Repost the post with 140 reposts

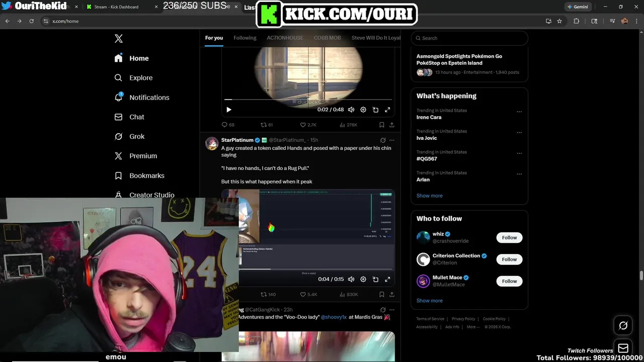click(268, 295)
